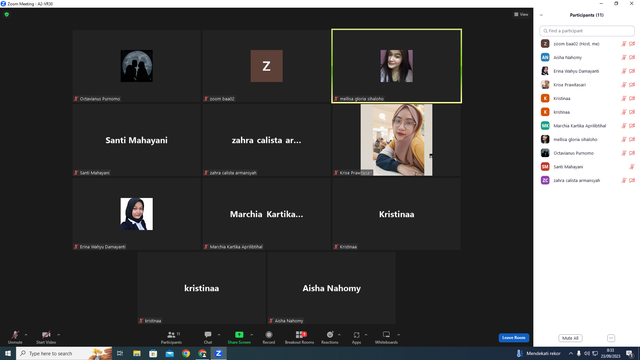
Task: Open audio options arrow next to Unmute
Action: coord(26,335)
